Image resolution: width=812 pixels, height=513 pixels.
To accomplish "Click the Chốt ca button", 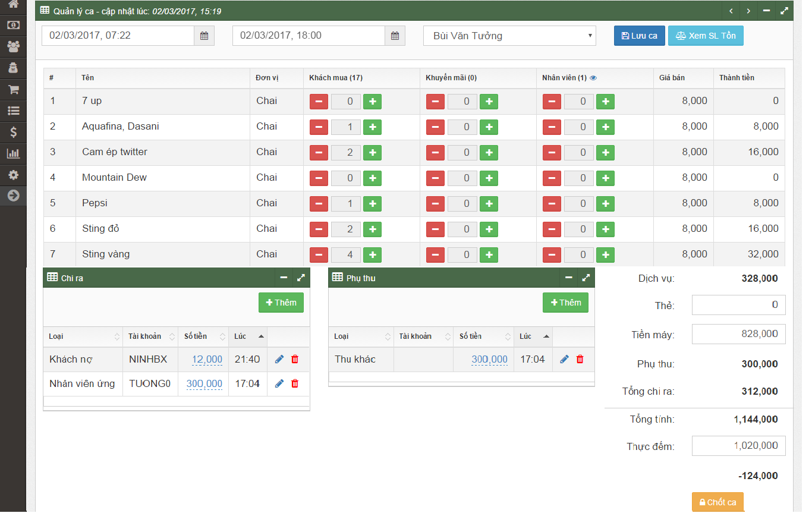I will tap(717, 502).
